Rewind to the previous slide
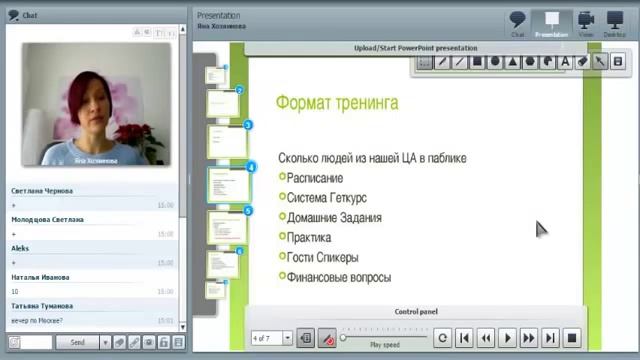Viewport: 640px width, 360px height. click(x=486, y=338)
